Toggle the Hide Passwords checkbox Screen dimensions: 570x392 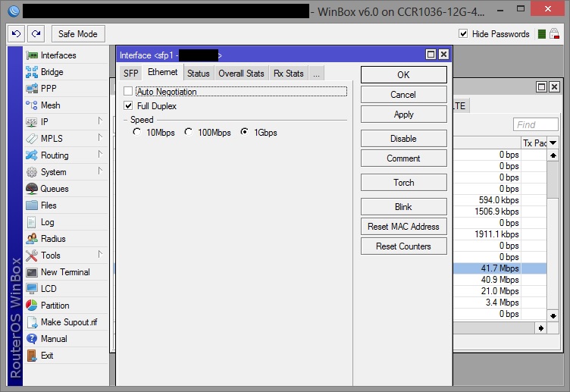click(x=463, y=34)
